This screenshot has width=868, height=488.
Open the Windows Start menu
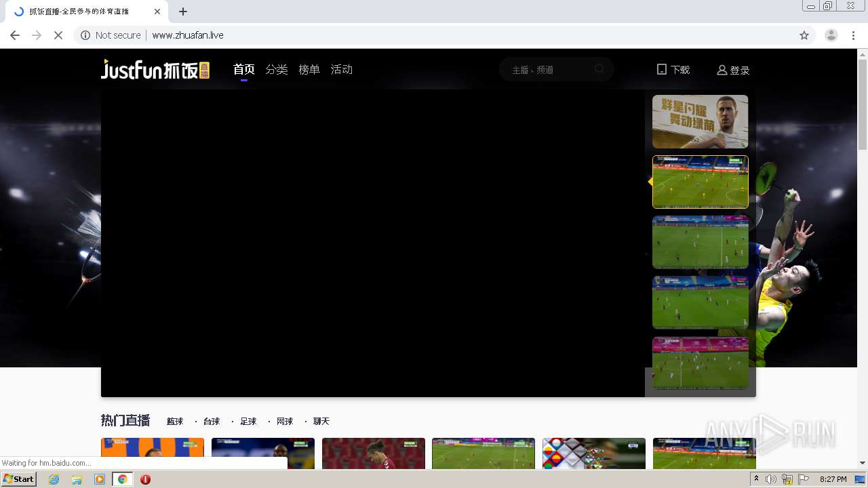pos(19,479)
